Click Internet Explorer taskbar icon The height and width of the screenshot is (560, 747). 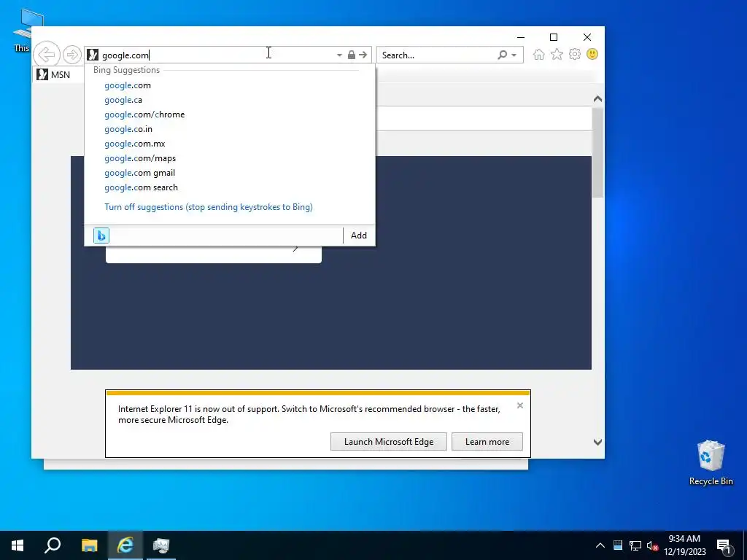[x=125, y=545]
